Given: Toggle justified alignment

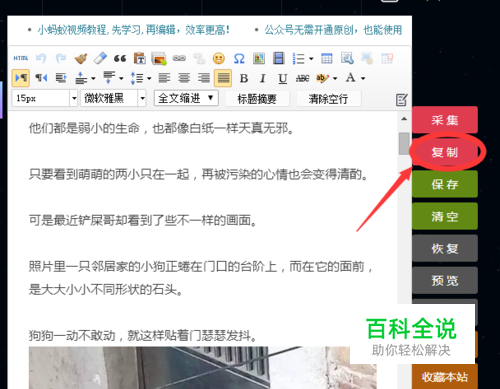Looking at the screenshot, I should pyautogui.click(x=223, y=78).
